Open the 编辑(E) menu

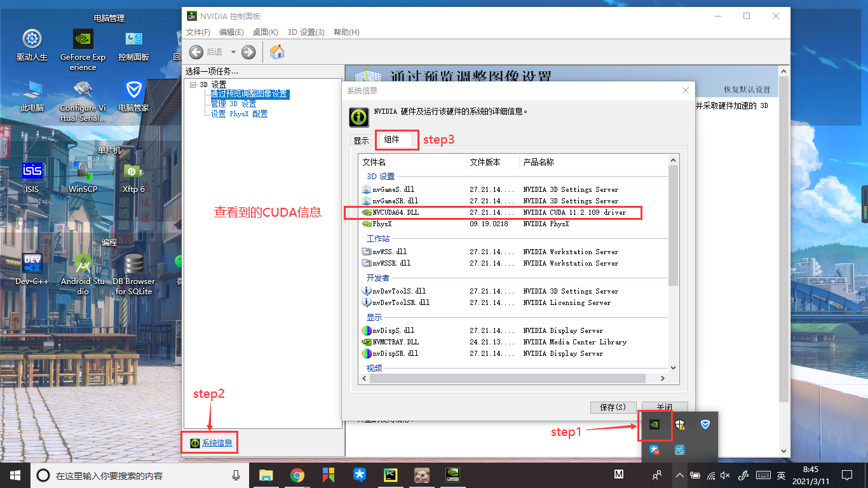[231, 32]
